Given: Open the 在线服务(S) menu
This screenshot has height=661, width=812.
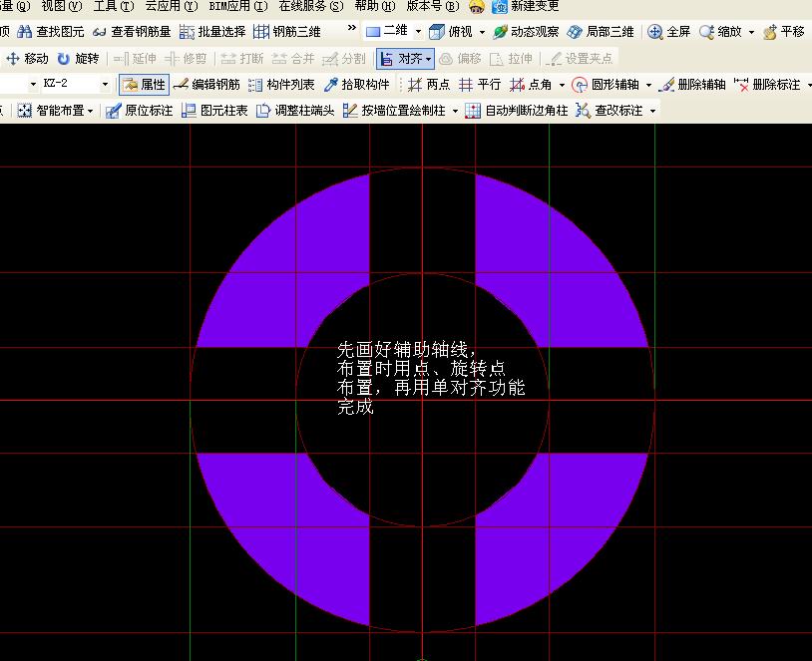Looking at the screenshot, I should coord(310,6).
